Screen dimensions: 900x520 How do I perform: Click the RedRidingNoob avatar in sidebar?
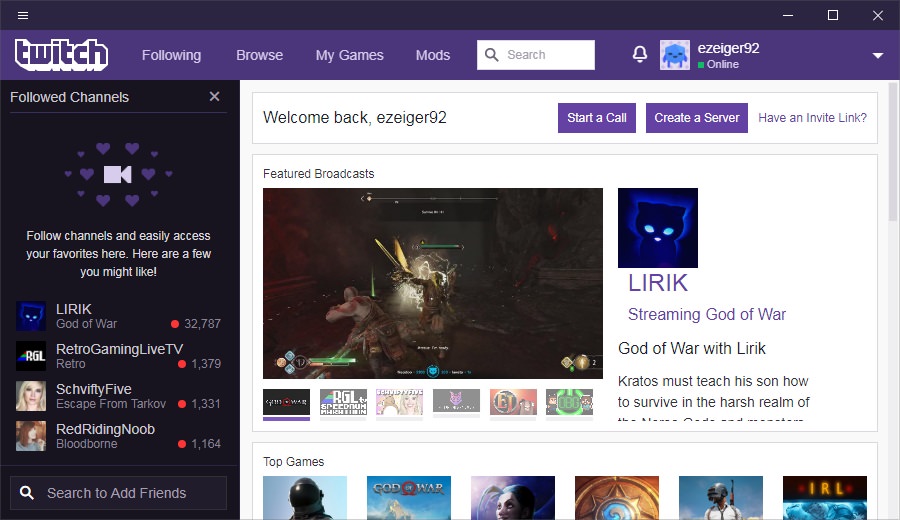31,436
